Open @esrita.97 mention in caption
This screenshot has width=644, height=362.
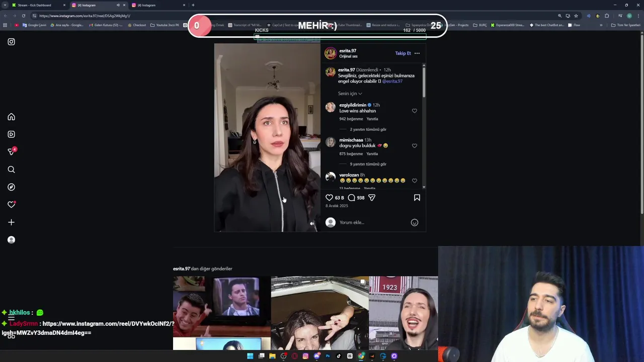(392, 81)
